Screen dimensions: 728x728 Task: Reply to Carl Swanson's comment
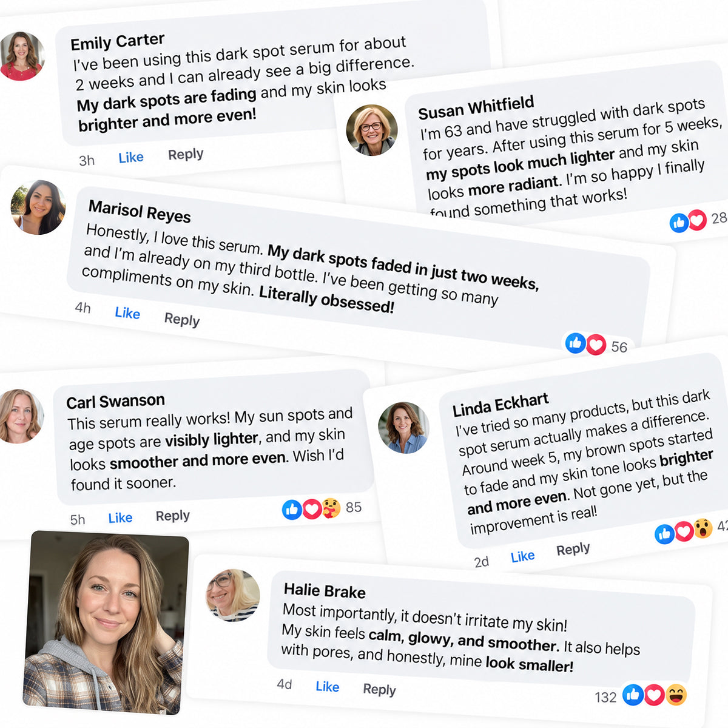173,516
